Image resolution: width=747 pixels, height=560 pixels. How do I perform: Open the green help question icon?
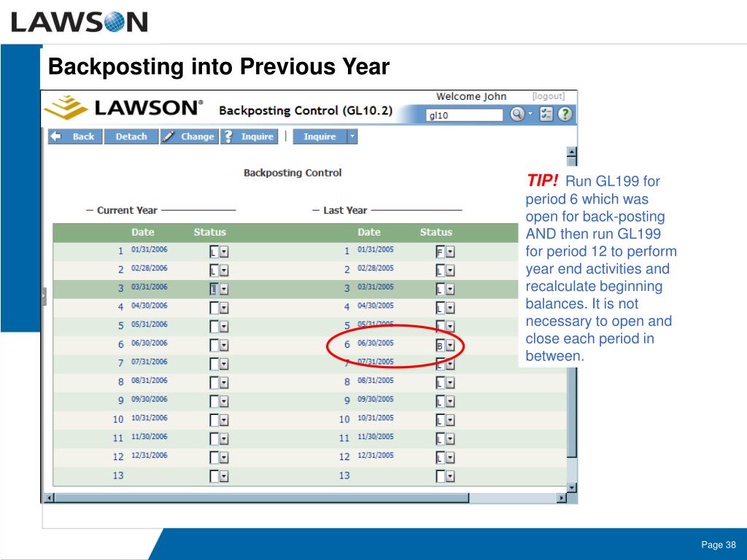[565, 114]
